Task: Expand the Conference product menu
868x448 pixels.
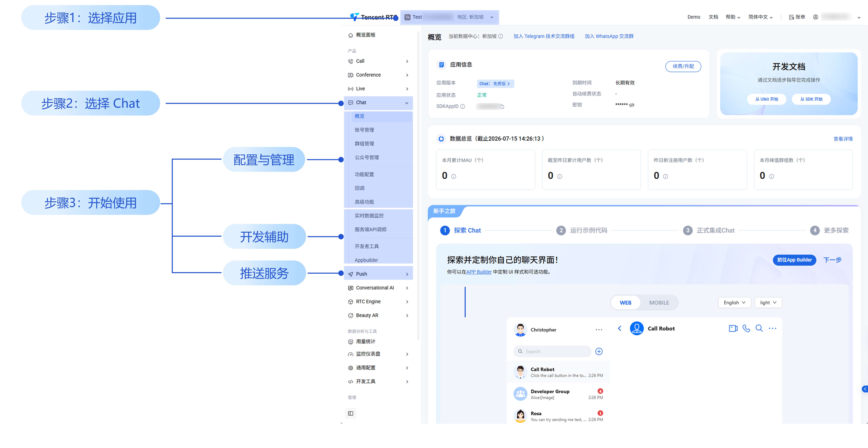Action: point(378,75)
